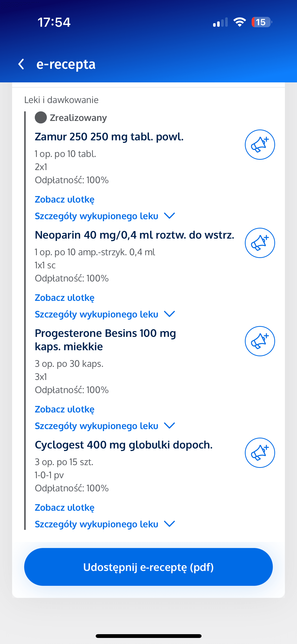
Task: Expand purchased drug details for Neoparin
Action: (105, 314)
